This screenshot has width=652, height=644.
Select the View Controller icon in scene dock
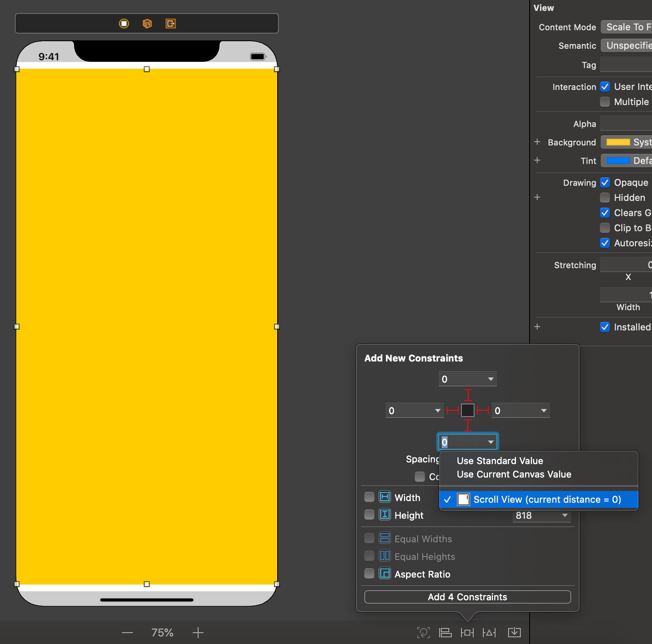[x=124, y=24]
